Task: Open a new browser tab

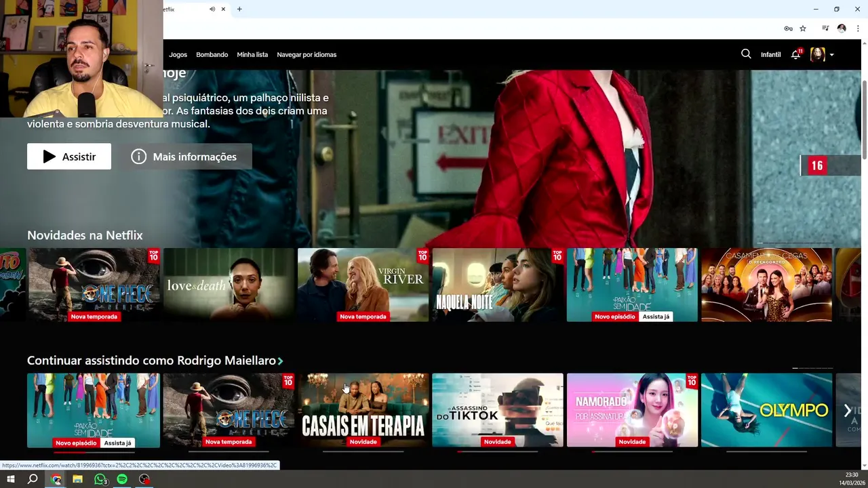Action: pos(239,9)
